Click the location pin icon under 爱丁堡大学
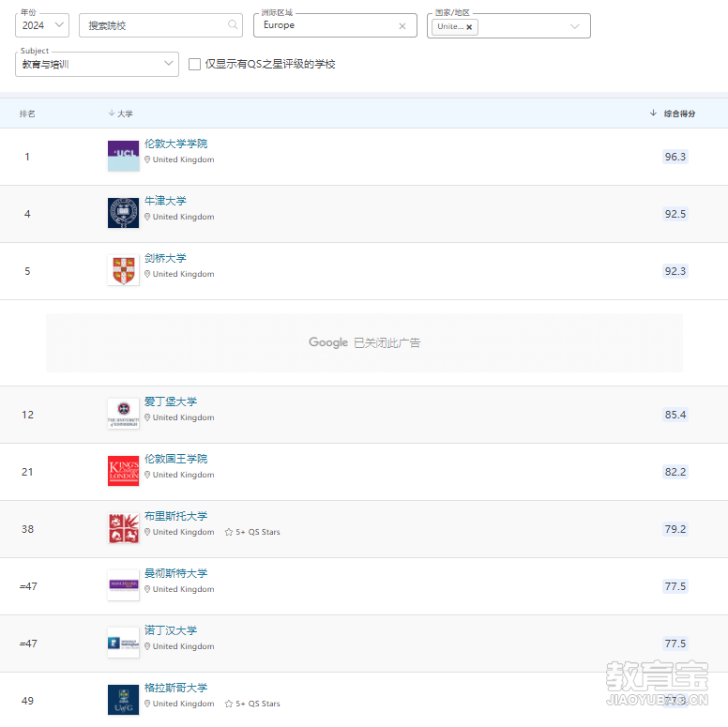 147,417
